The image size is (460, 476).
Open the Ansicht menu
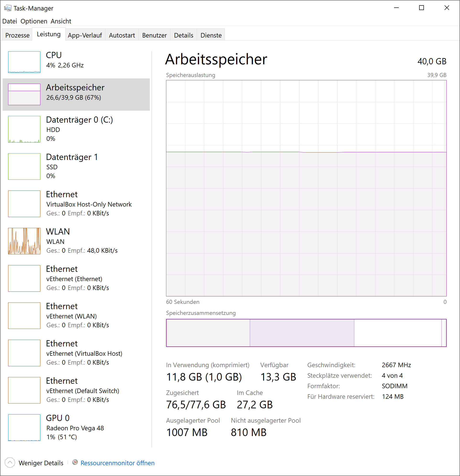coord(61,21)
